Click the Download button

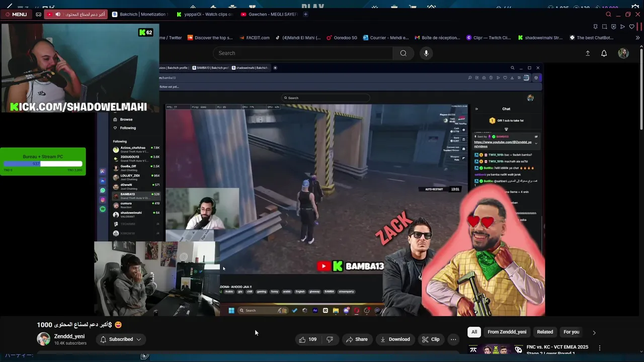(395, 339)
